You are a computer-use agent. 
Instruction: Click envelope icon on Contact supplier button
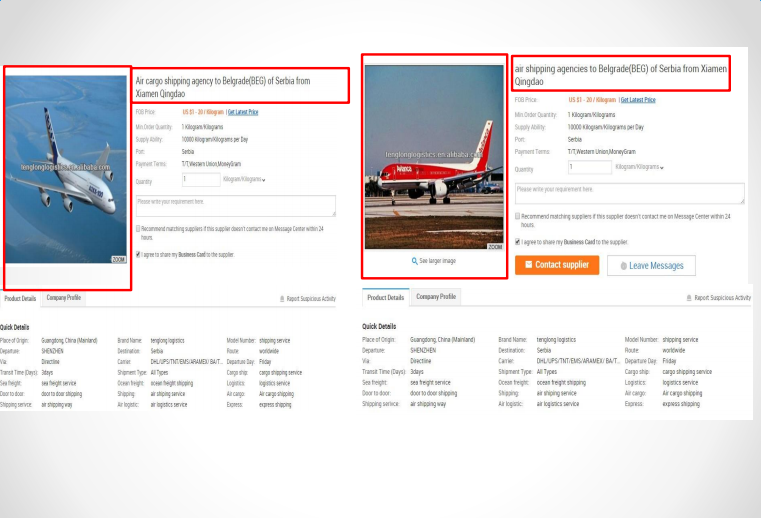(x=527, y=265)
